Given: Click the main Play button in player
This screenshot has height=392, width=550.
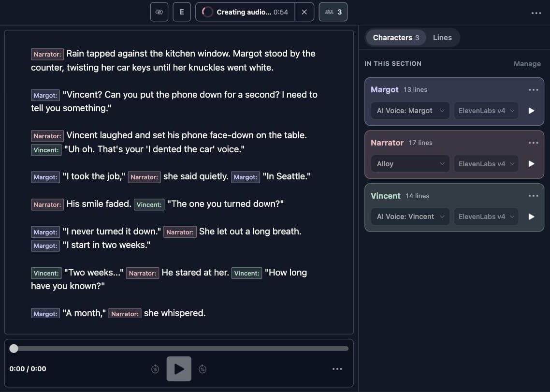Looking at the screenshot, I should coord(179,369).
